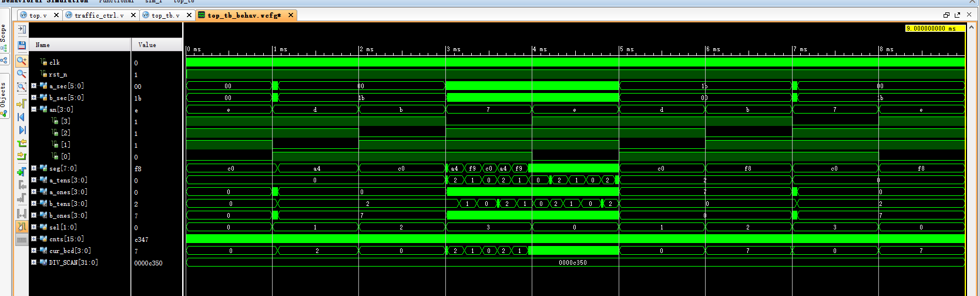
Task: Click the 1b value of b_sec
Action: (137, 98)
